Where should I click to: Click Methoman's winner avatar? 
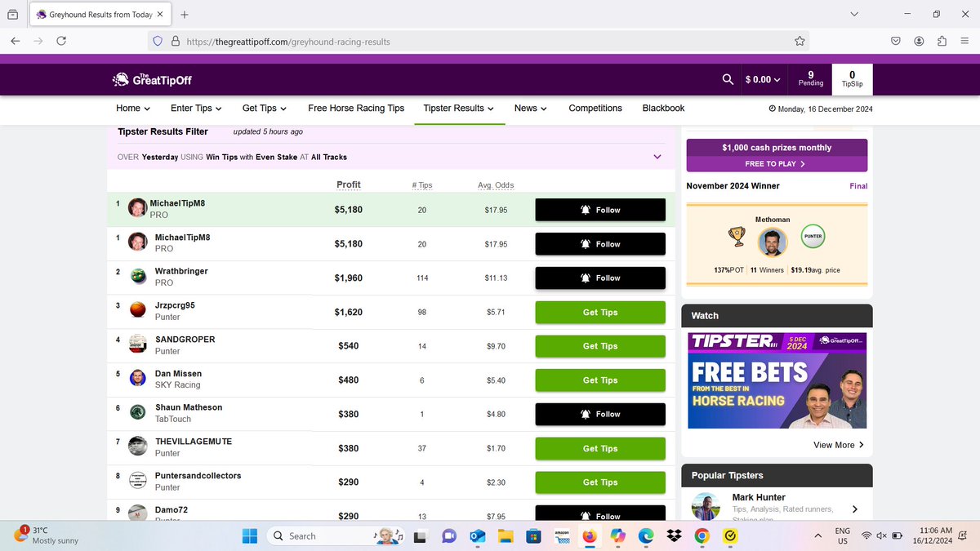(772, 242)
